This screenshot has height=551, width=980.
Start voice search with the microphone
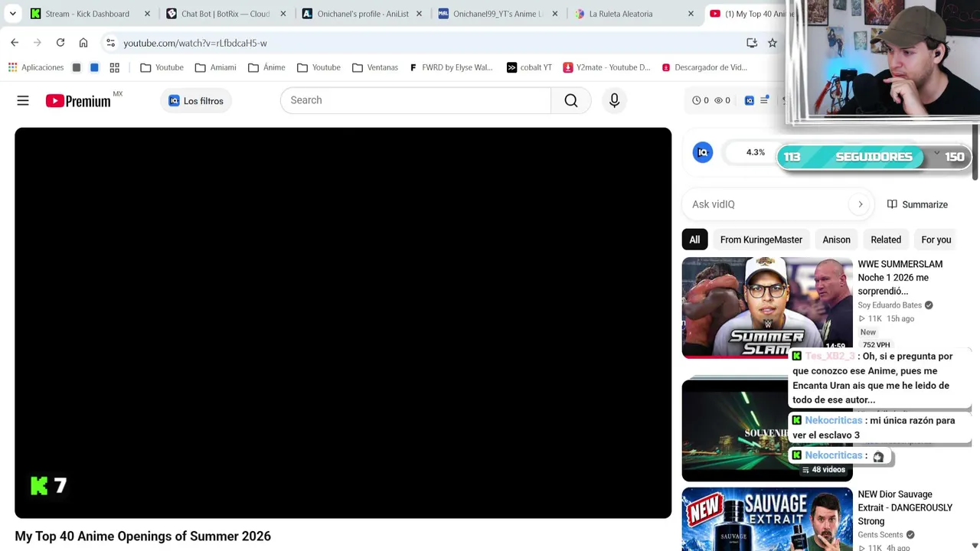coord(614,100)
